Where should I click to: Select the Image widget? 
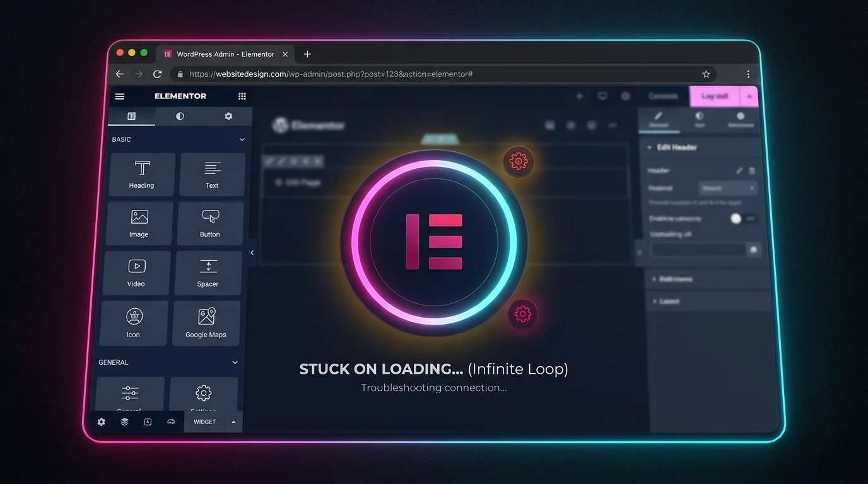click(x=139, y=224)
